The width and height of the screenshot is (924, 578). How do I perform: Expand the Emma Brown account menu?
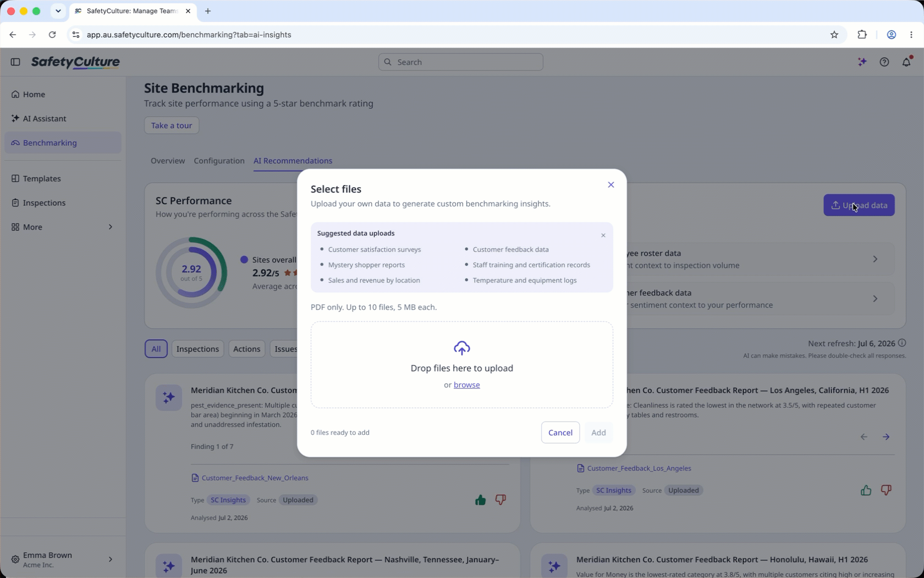pos(63,560)
